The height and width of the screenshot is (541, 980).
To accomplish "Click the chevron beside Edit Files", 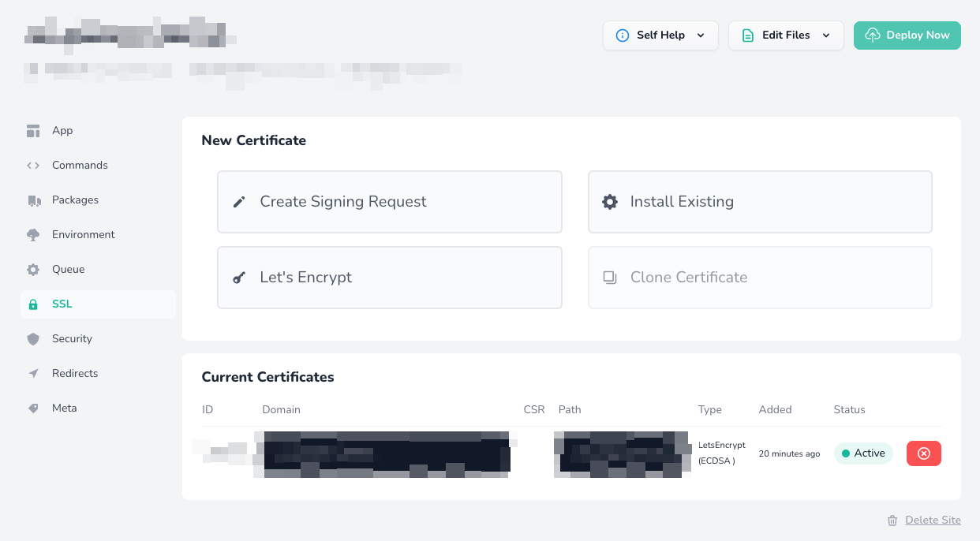I will tap(826, 35).
